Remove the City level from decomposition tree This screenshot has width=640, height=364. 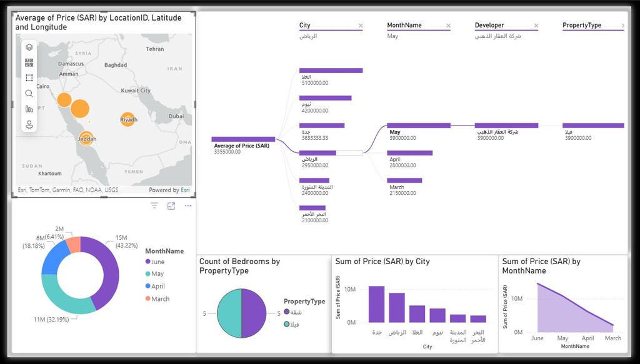point(361,26)
